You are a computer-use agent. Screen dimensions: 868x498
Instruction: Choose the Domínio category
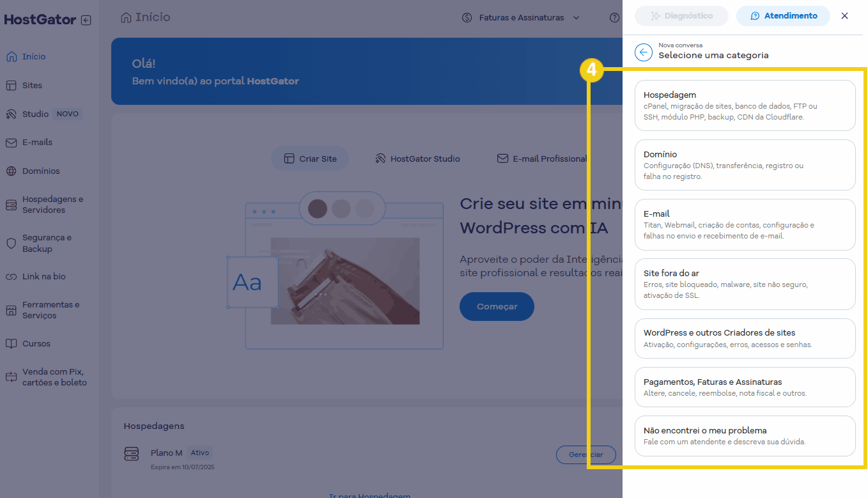tap(745, 165)
